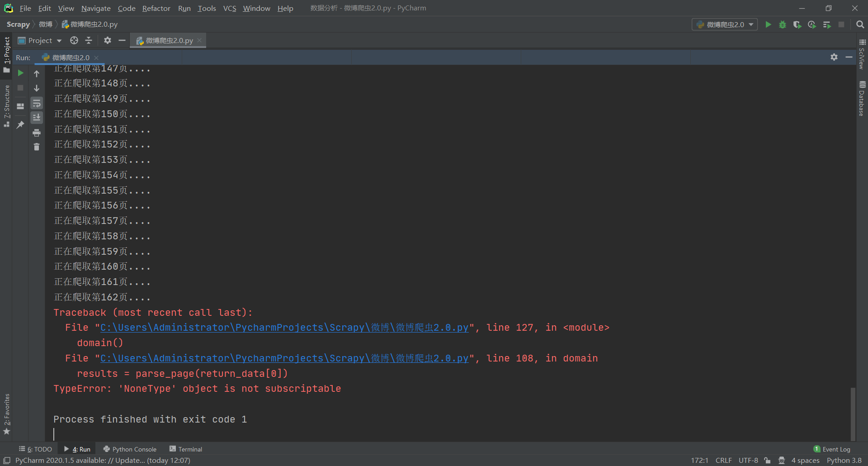Change the Python 3.8 interpreter

point(844,460)
